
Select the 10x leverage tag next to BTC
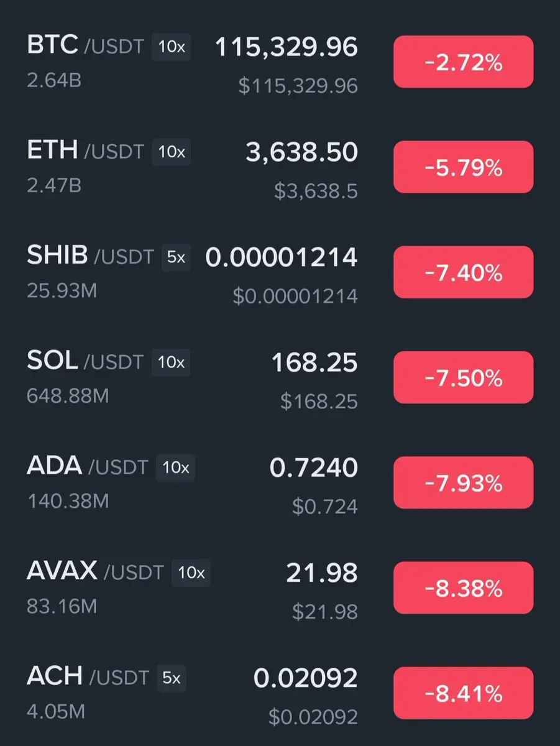(x=172, y=48)
